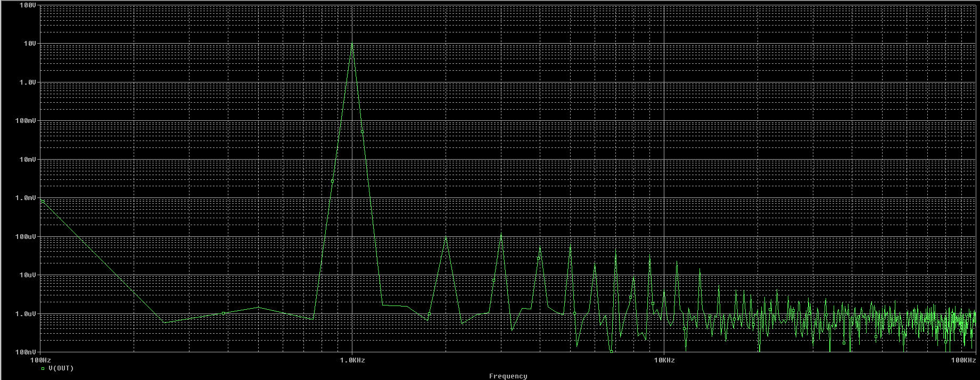Click the 1.0KHz x-axis label
This screenshot has width=980, height=380.
click(352, 360)
